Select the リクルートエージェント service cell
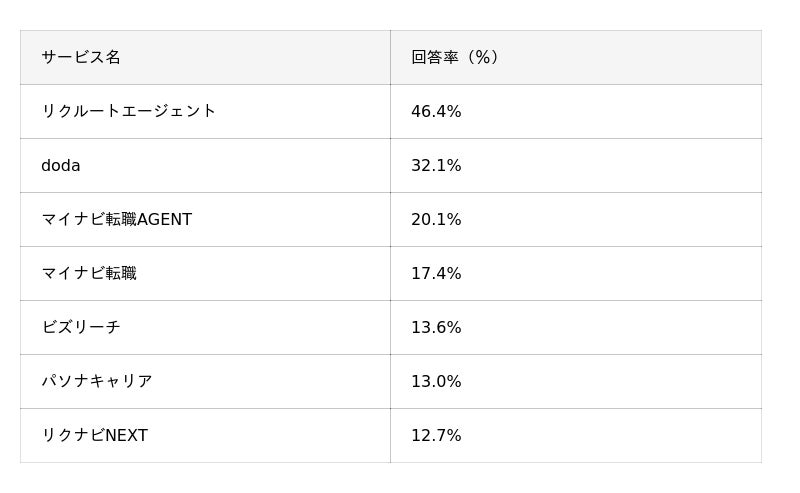This screenshot has width=800, height=493. [x=128, y=111]
